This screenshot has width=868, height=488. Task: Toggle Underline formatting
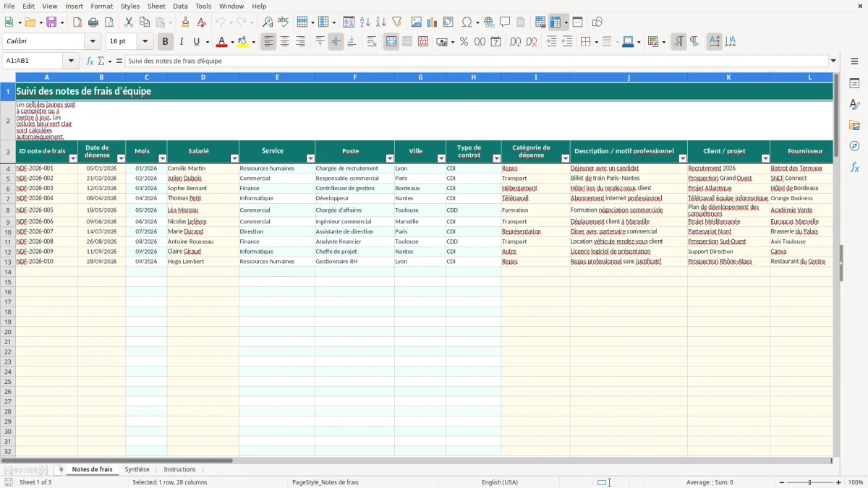click(x=197, y=42)
